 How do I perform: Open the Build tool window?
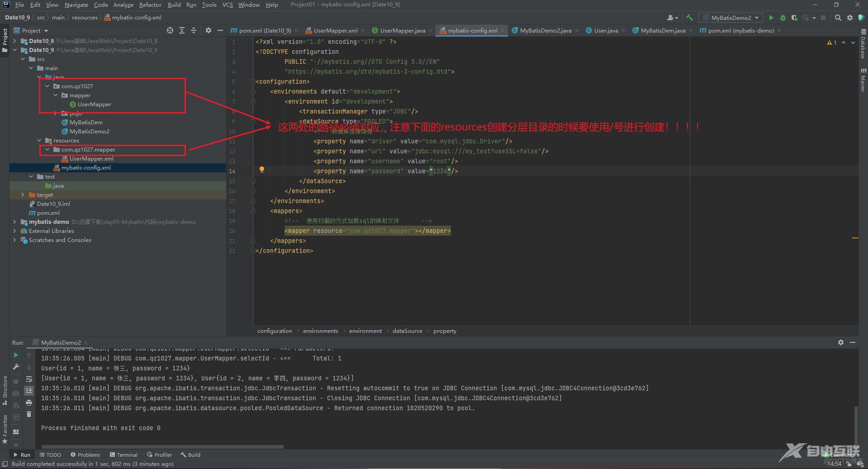(190, 455)
